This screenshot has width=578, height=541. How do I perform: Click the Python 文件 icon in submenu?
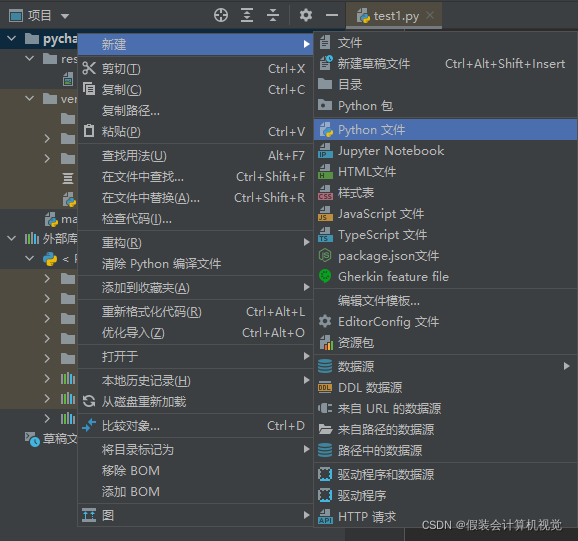click(326, 130)
